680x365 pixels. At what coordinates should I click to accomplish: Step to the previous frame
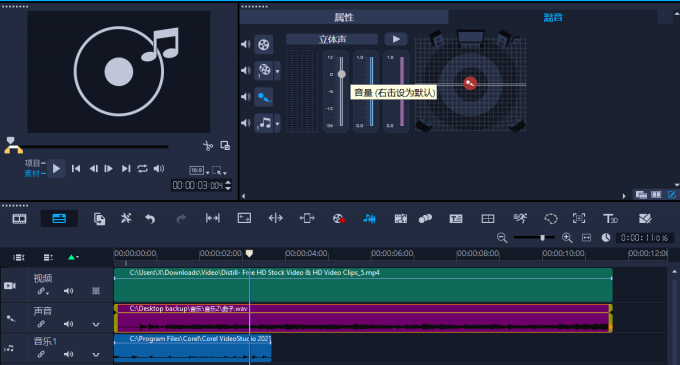93,168
